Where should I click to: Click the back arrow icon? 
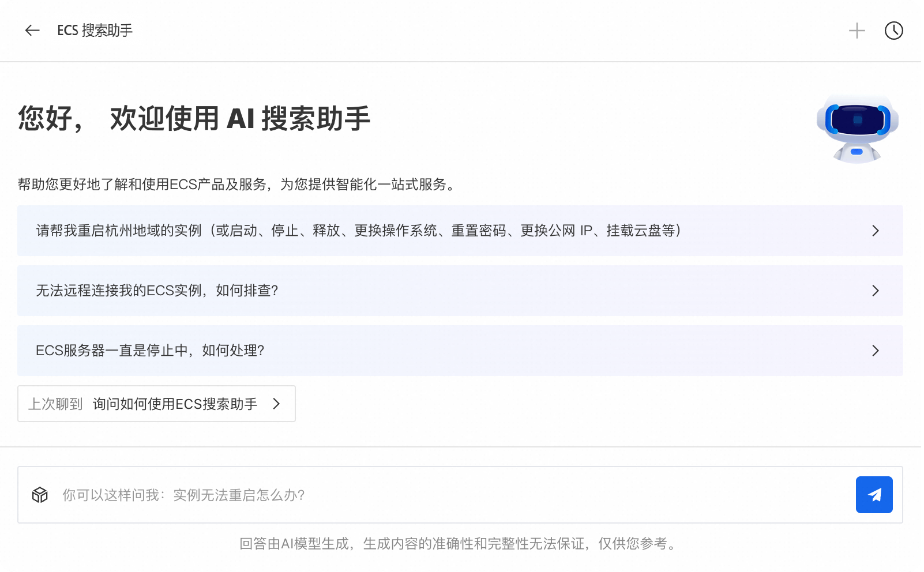[x=32, y=31]
